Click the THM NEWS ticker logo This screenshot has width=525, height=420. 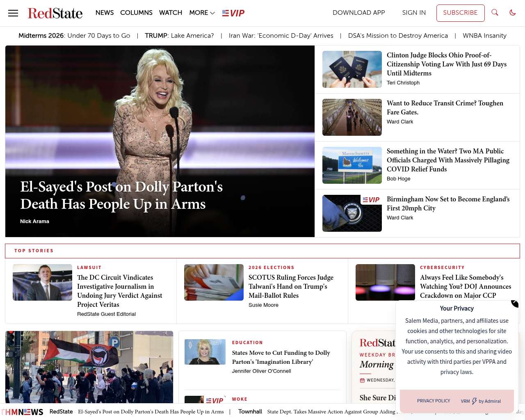22,412
